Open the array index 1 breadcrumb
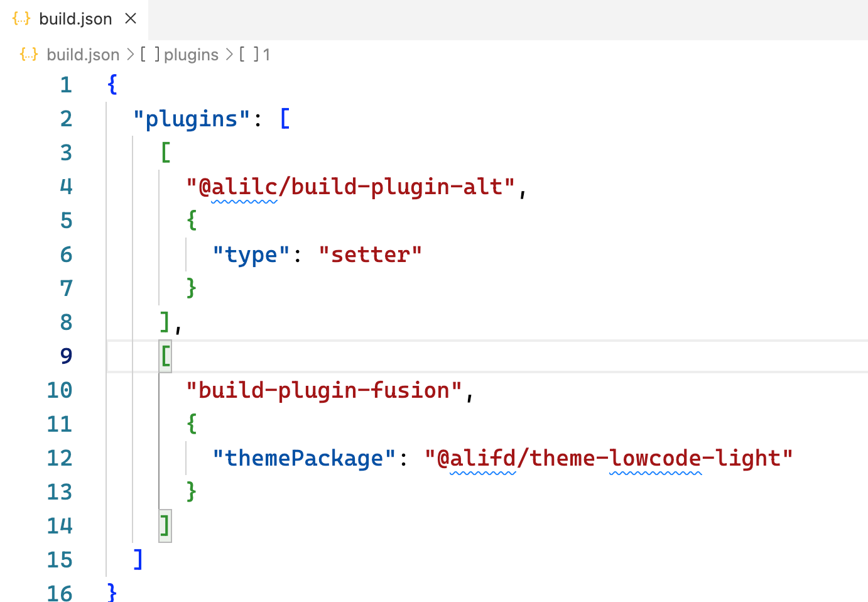Viewport: 868px width, 602px height. pyautogui.click(x=266, y=55)
